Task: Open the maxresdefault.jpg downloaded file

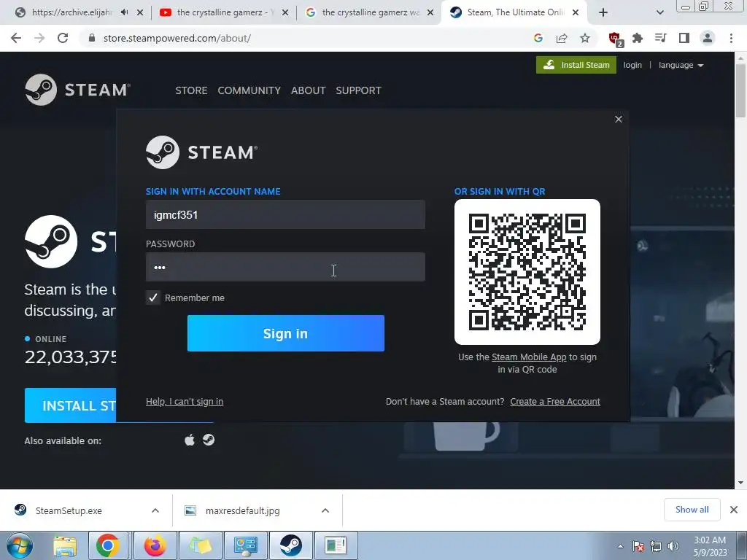Action: 242,510
